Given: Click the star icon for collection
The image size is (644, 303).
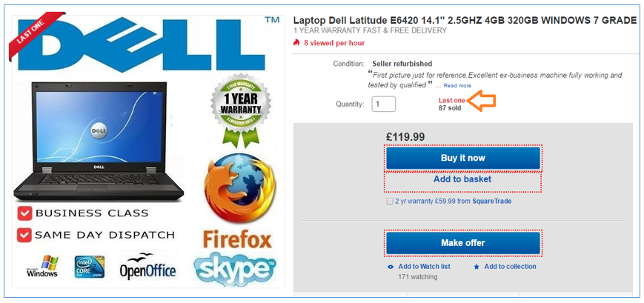Looking at the screenshot, I should point(477,267).
